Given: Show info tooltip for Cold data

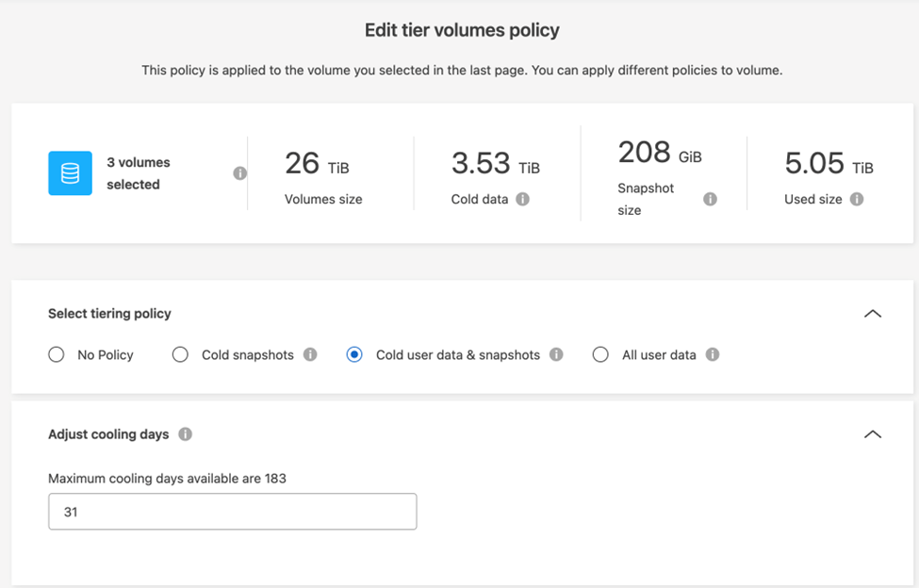Looking at the screenshot, I should (522, 200).
